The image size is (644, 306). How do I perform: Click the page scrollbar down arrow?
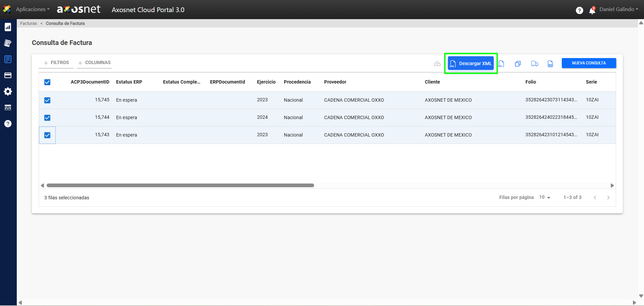pos(641,296)
